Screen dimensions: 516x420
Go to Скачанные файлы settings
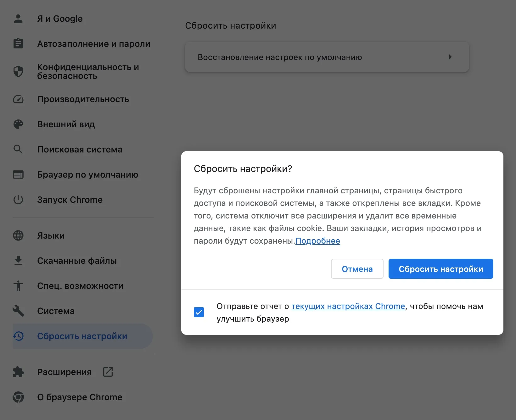tap(77, 261)
